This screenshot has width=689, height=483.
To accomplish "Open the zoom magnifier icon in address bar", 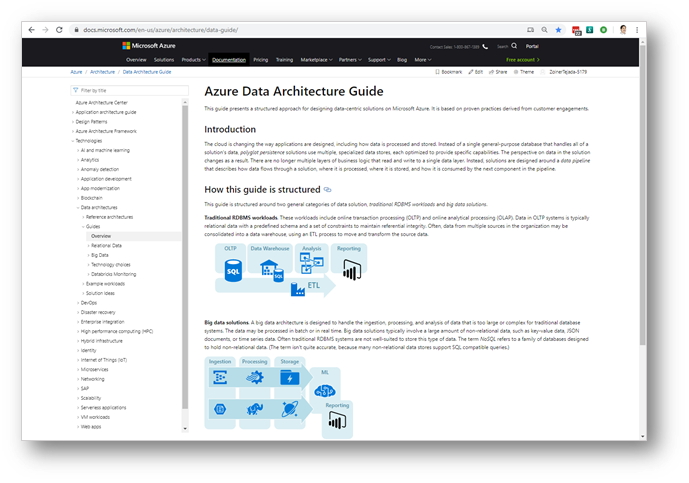I will (x=544, y=30).
